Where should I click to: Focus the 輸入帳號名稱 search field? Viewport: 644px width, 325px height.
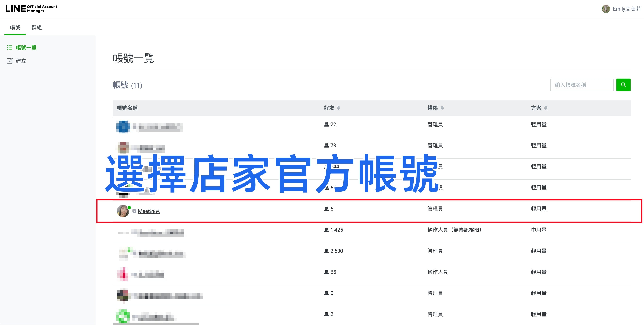tap(582, 85)
